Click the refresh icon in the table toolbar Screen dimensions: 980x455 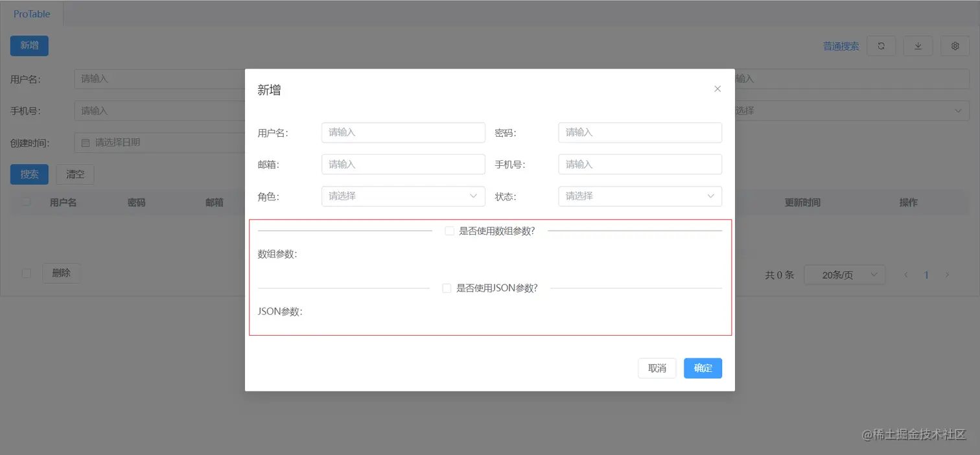coord(881,46)
